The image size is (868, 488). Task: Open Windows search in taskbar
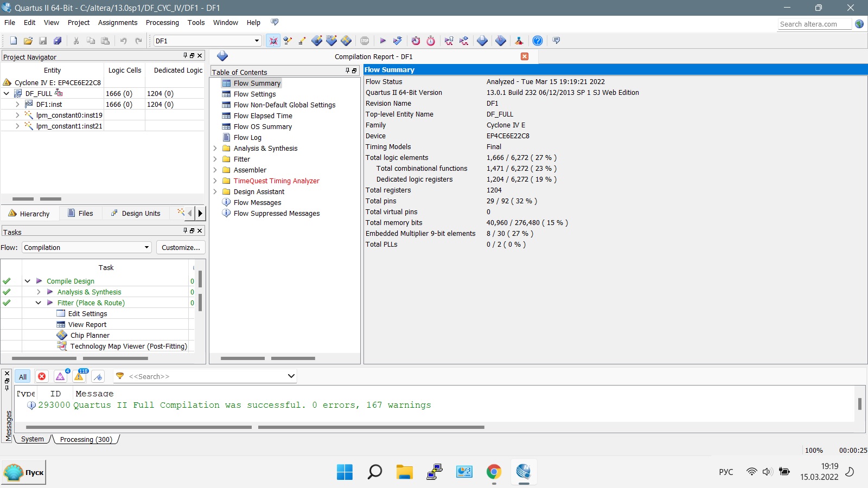coord(374,472)
